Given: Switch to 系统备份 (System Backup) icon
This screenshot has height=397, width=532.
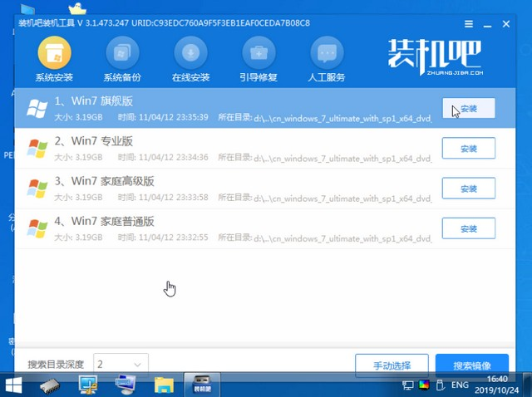Looking at the screenshot, I should coord(122,55).
